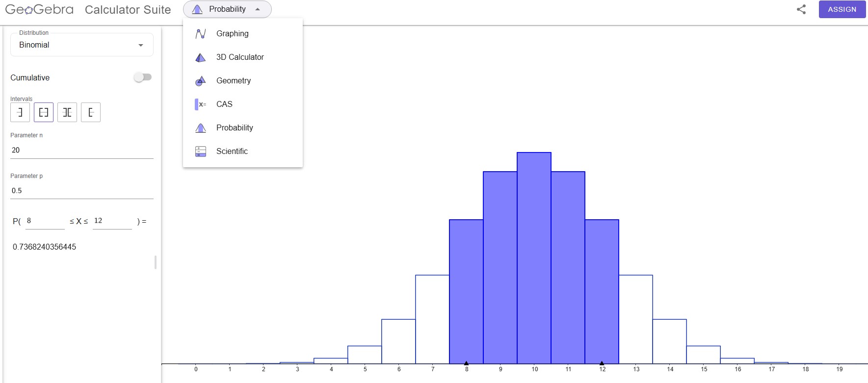Screen dimensions: 868x383
Task: Click the Probability bell curve menu icon
Action: (201, 128)
